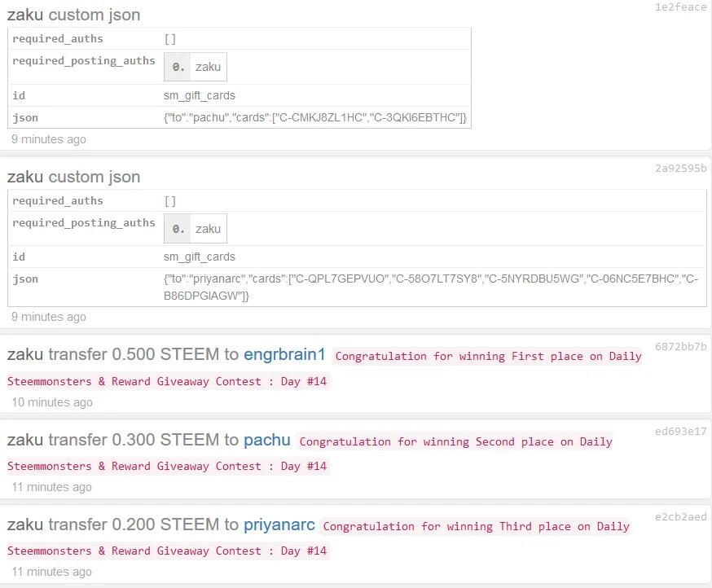Open transaction hash e2cb2aed
The image size is (712, 588).
680,516
